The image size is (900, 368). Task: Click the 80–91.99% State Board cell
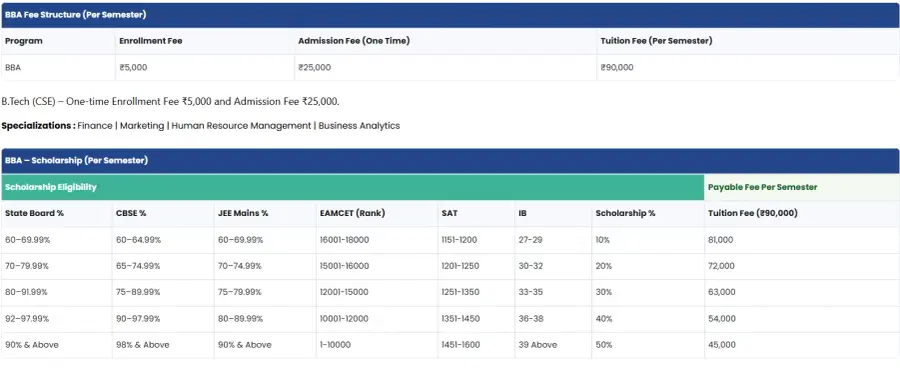57,292
